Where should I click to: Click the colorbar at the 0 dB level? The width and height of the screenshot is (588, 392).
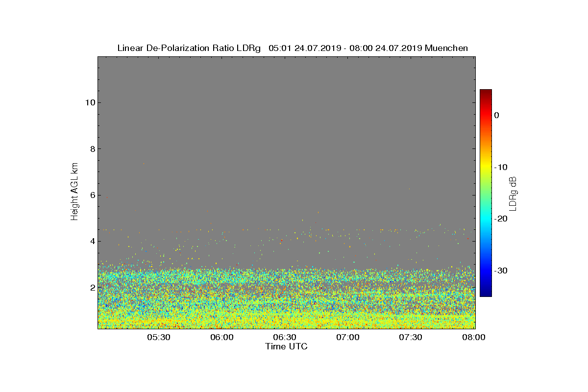click(486, 115)
